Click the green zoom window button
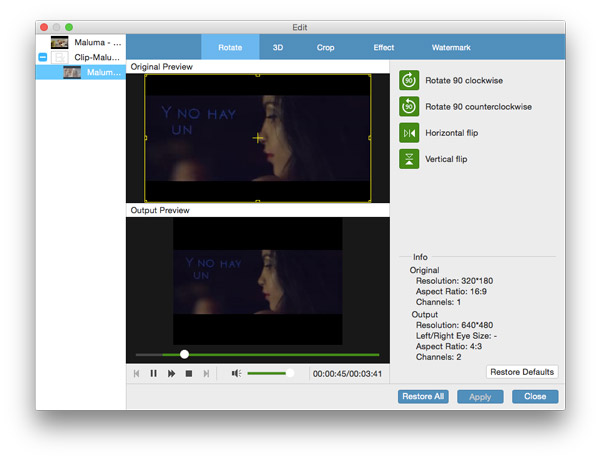The height and width of the screenshot is (460, 600). click(x=69, y=27)
